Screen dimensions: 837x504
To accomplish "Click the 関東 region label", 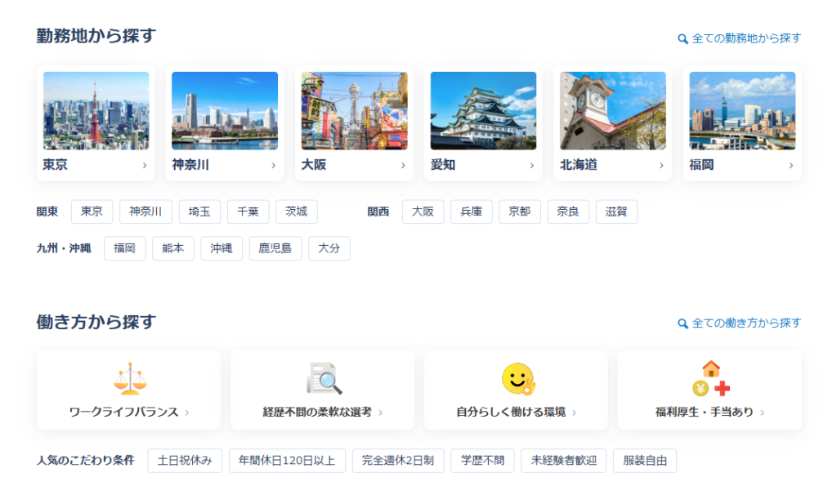I will tap(47, 212).
